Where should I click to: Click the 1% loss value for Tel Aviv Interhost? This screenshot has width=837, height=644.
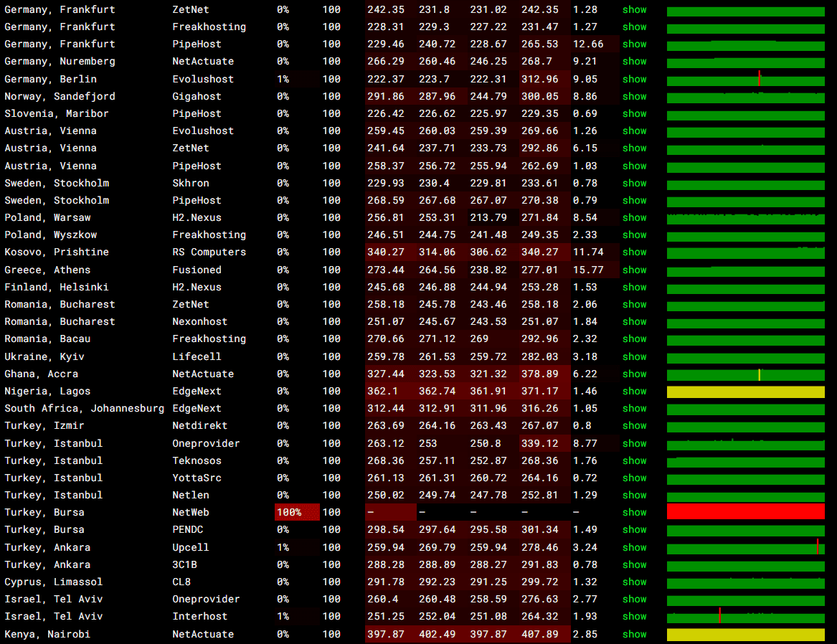coord(283,616)
